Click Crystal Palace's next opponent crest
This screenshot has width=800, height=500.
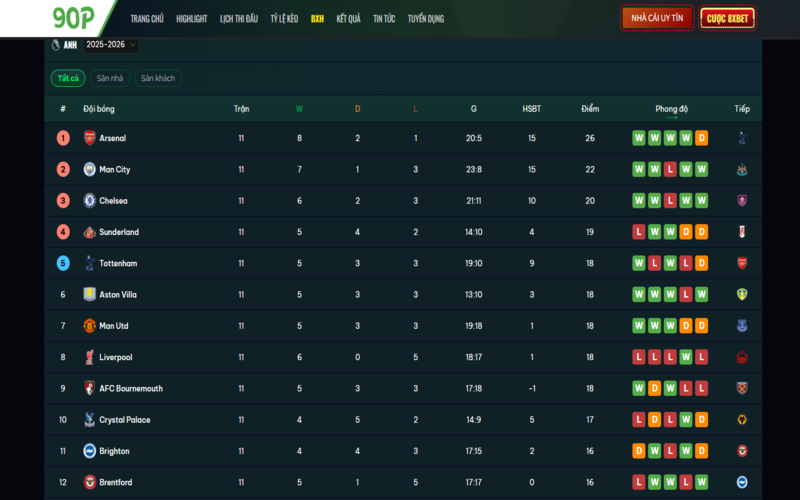tap(742, 420)
